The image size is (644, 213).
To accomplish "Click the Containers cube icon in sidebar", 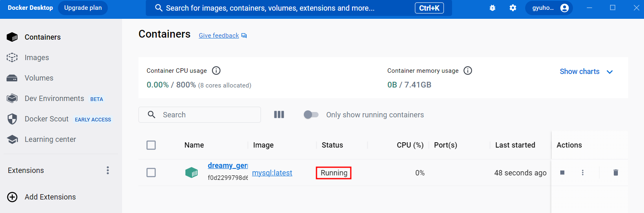I will pyautogui.click(x=12, y=37).
